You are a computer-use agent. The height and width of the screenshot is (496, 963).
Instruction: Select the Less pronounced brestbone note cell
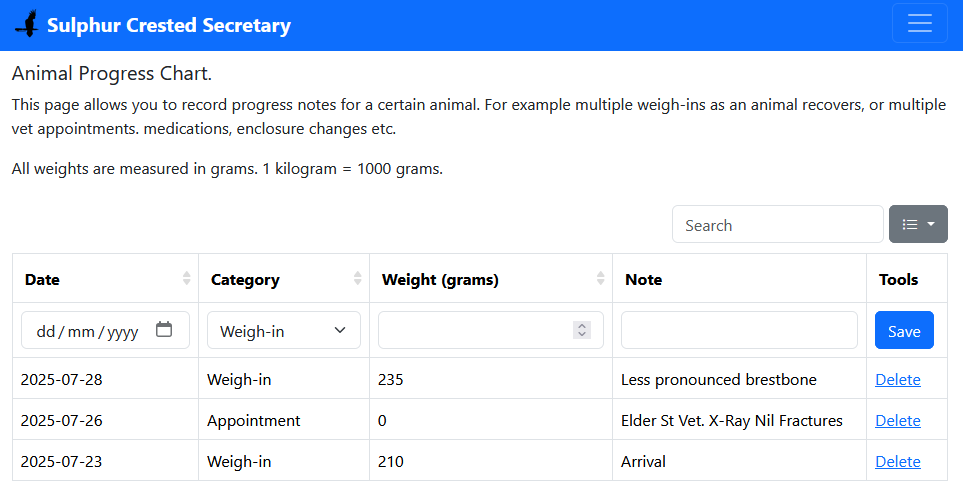click(718, 380)
